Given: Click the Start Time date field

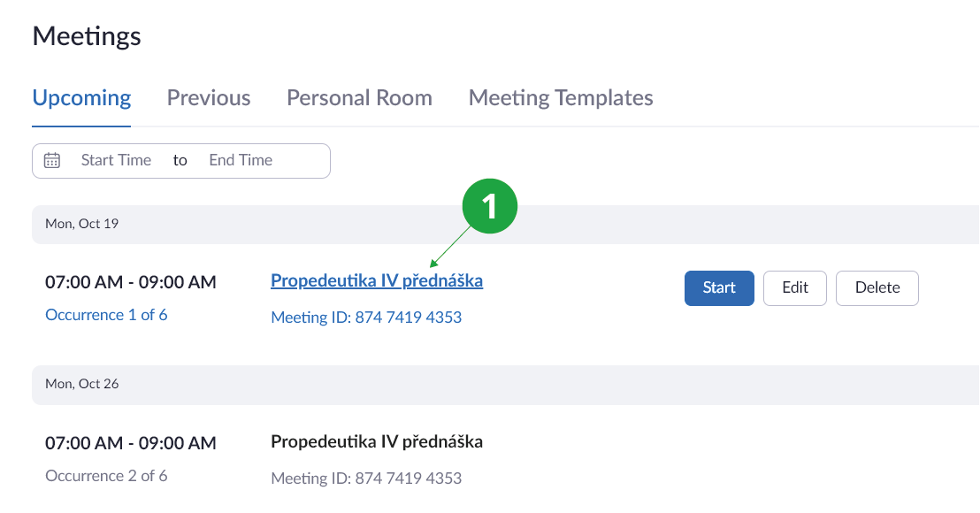Looking at the screenshot, I should [x=116, y=161].
